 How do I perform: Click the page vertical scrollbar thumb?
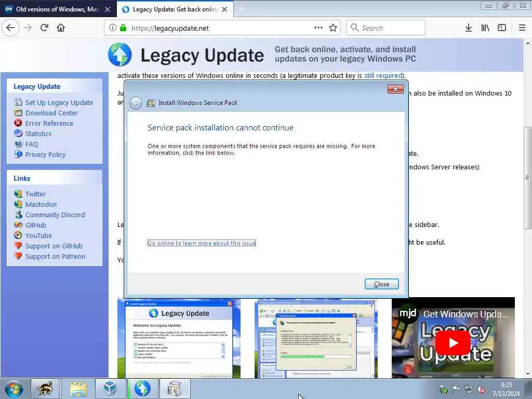click(527, 178)
